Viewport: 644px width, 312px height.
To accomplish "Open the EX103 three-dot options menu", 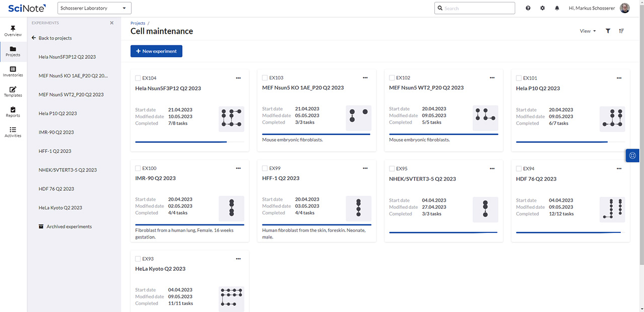I will (x=365, y=78).
